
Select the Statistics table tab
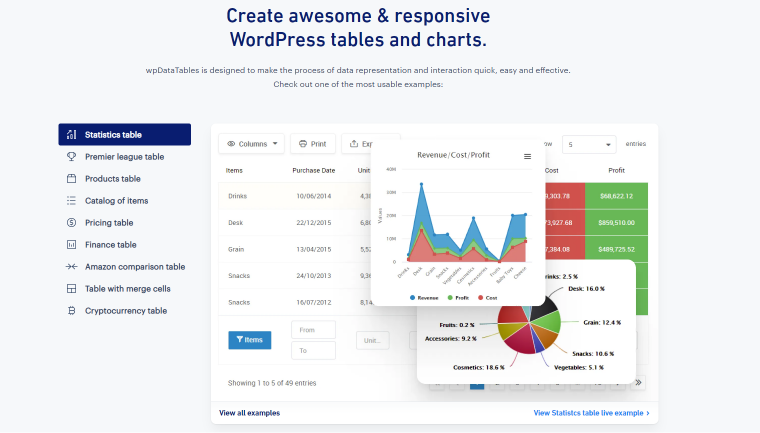(x=124, y=135)
